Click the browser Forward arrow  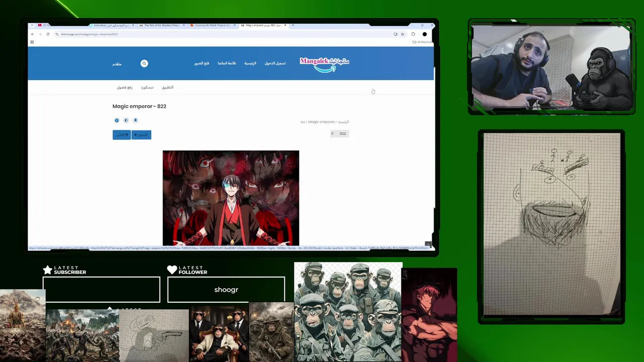point(40,34)
